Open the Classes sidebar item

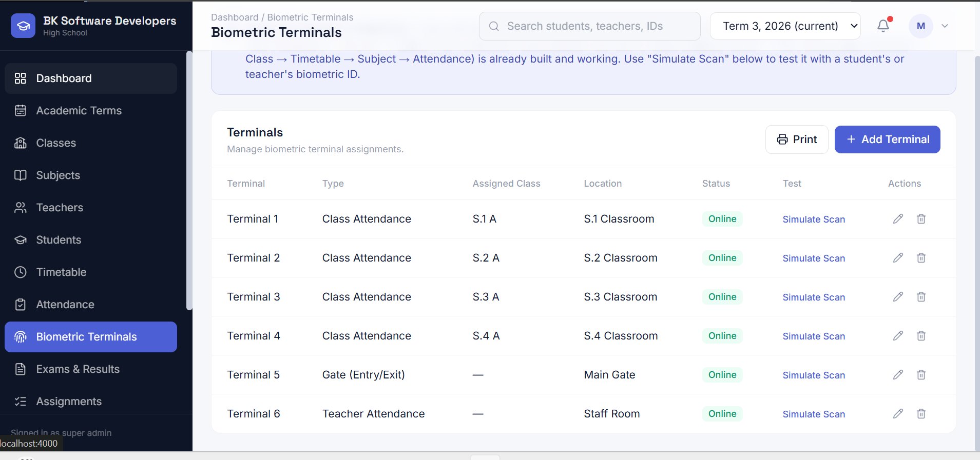[x=91, y=143]
